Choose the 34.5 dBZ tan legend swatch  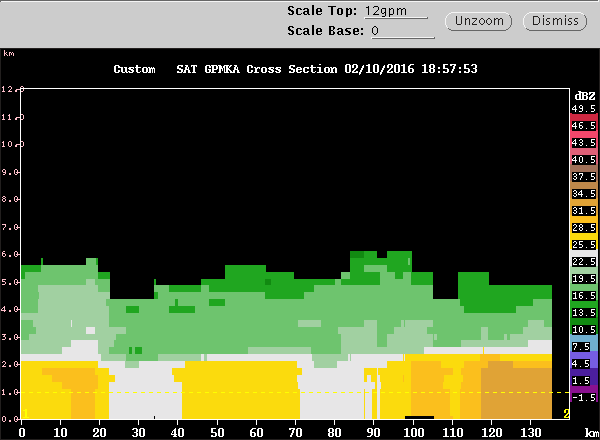(x=583, y=193)
